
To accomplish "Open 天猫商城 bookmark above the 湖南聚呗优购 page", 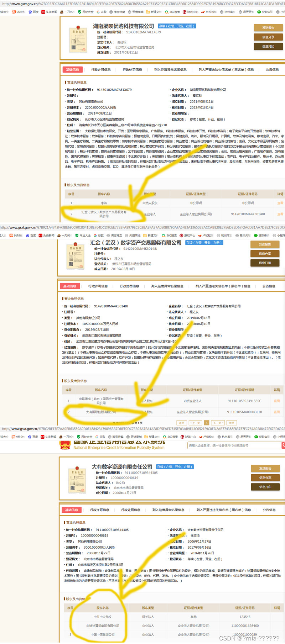I will 135,12.
